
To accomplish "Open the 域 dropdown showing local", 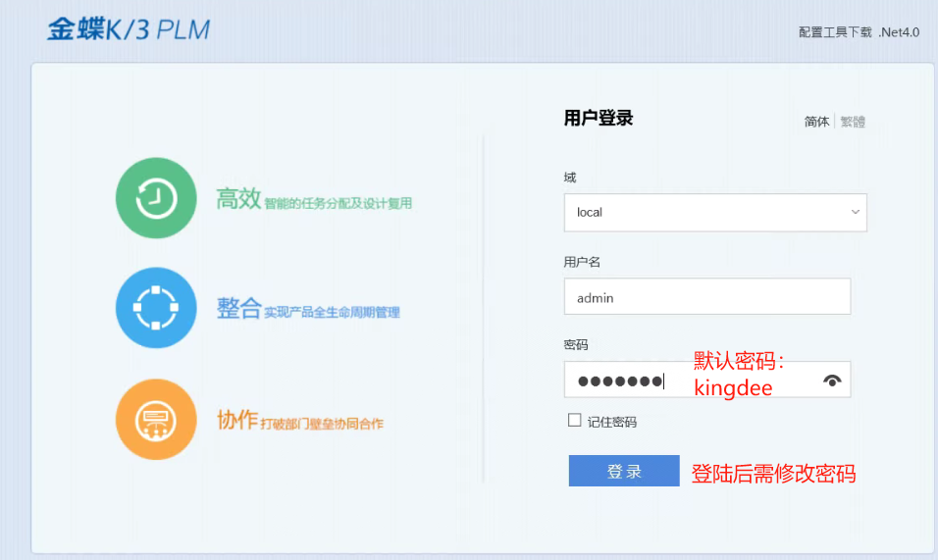I will 715,212.
